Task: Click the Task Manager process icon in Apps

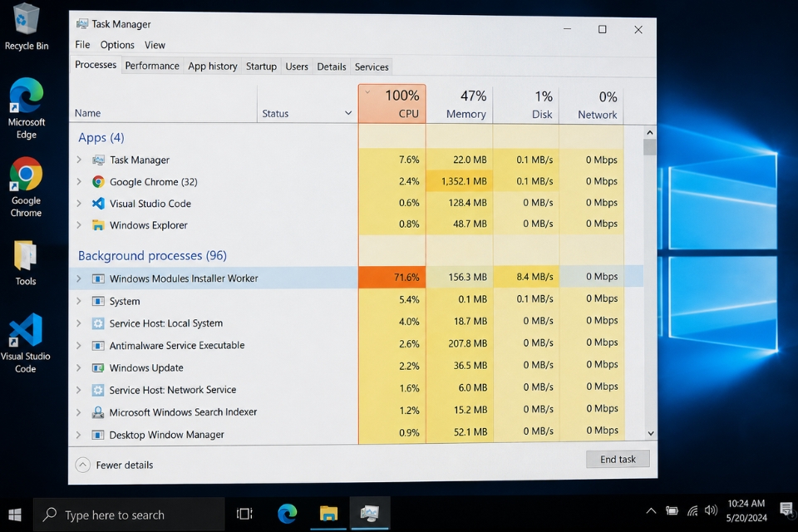Action: pyautogui.click(x=98, y=160)
